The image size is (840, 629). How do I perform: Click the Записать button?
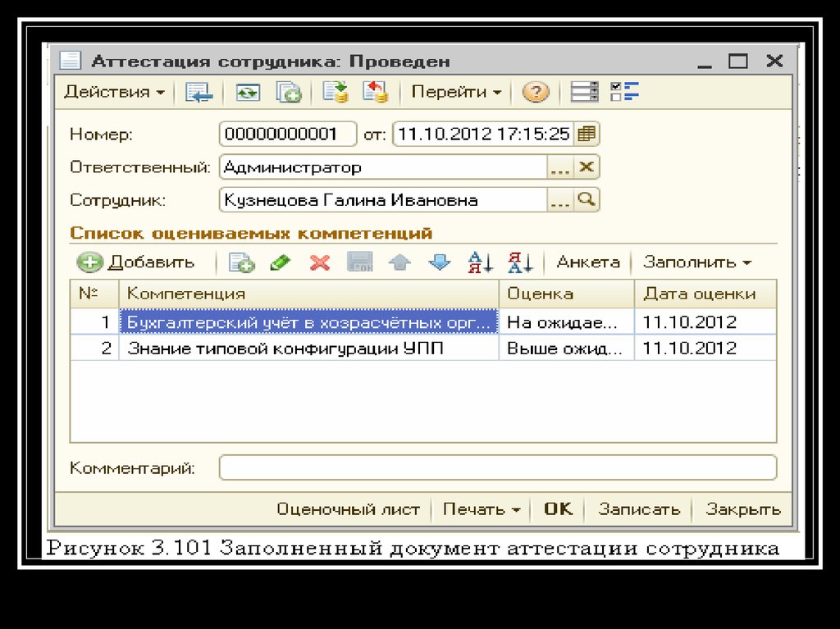point(639,509)
